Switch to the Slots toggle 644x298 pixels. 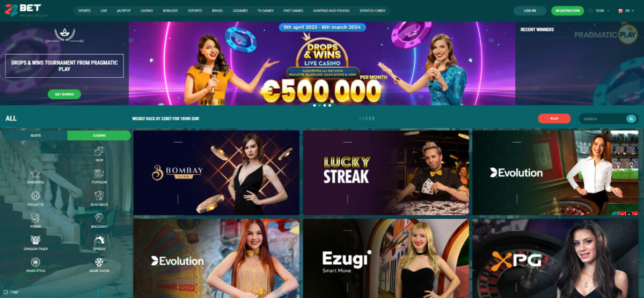tap(35, 136)
